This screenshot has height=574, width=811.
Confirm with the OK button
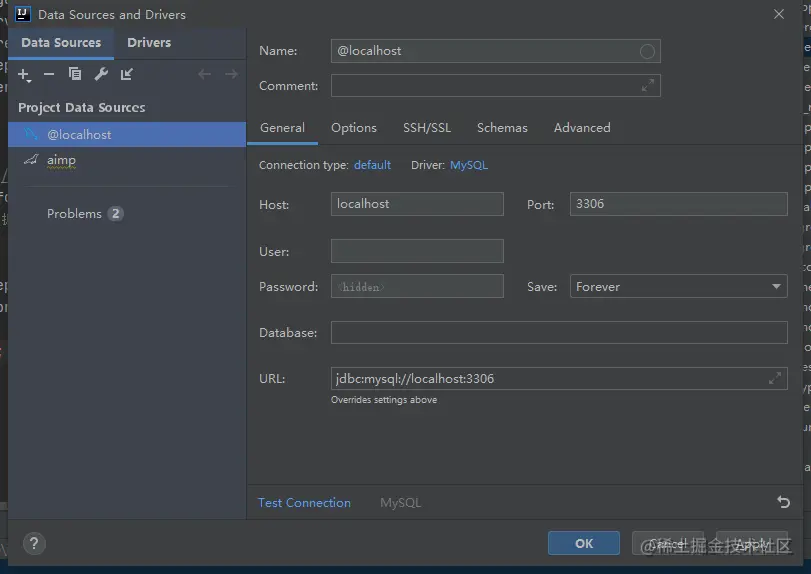(x=584, y=543)
